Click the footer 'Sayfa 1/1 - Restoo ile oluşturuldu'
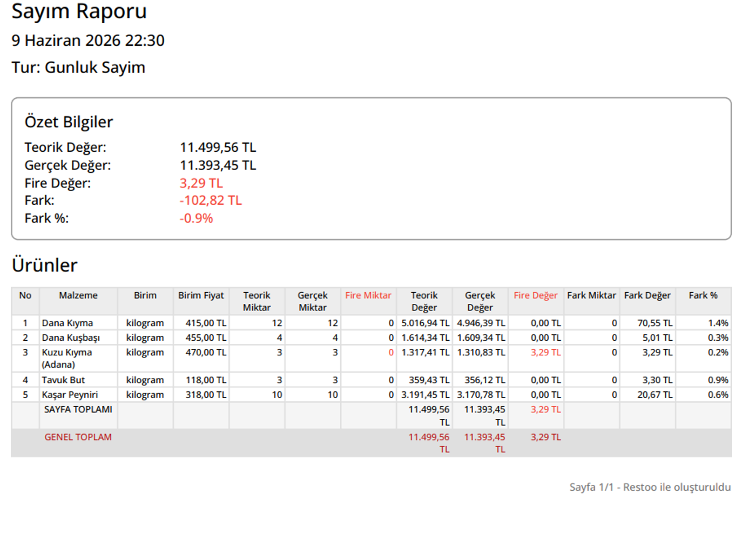This screenshot has width=756, height=541. (x=650, y=487)
